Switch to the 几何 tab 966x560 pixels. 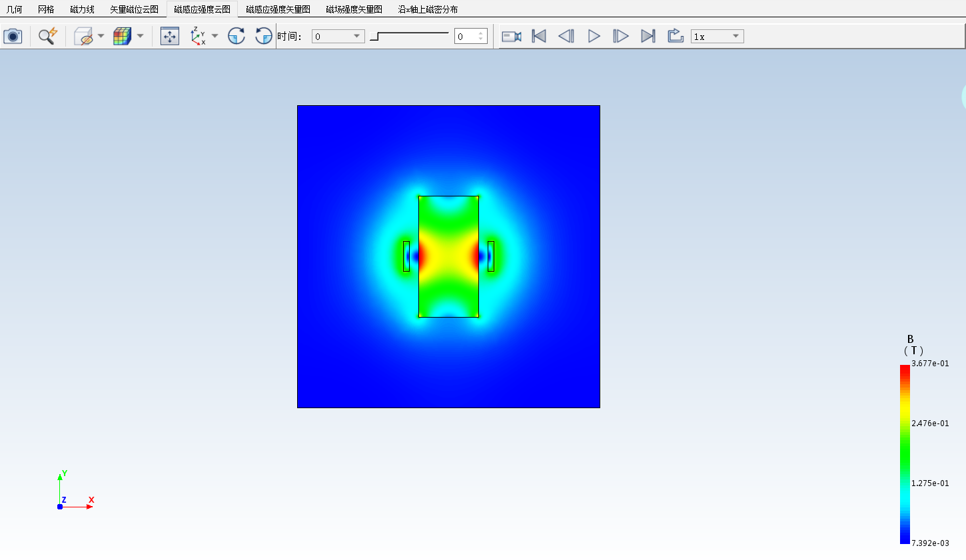tap(15, 9)
